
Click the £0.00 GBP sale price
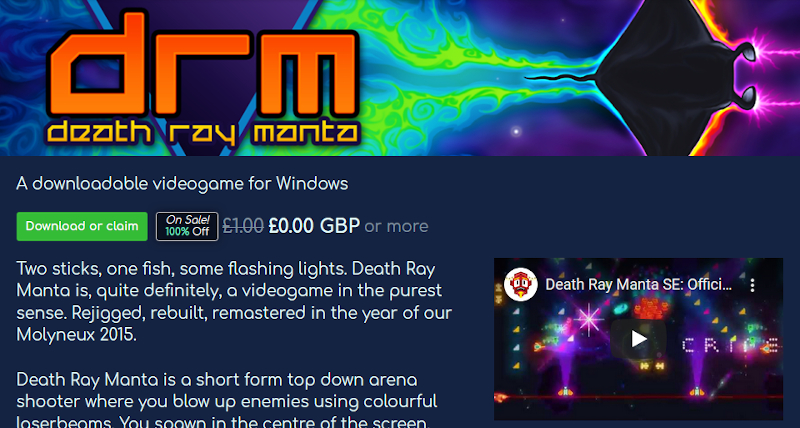(x=314, y=225)
